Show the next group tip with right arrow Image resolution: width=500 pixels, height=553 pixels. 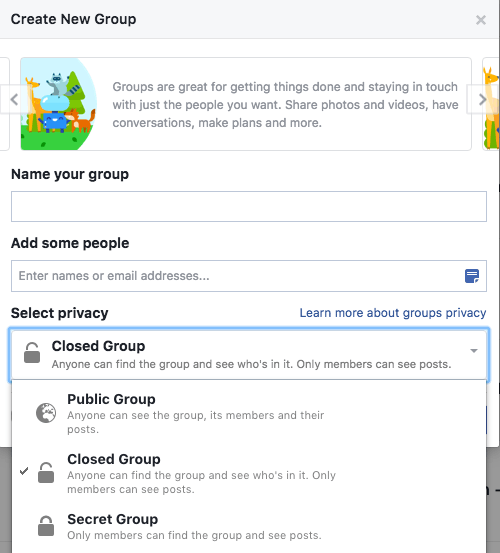click(x=483, y=99)
